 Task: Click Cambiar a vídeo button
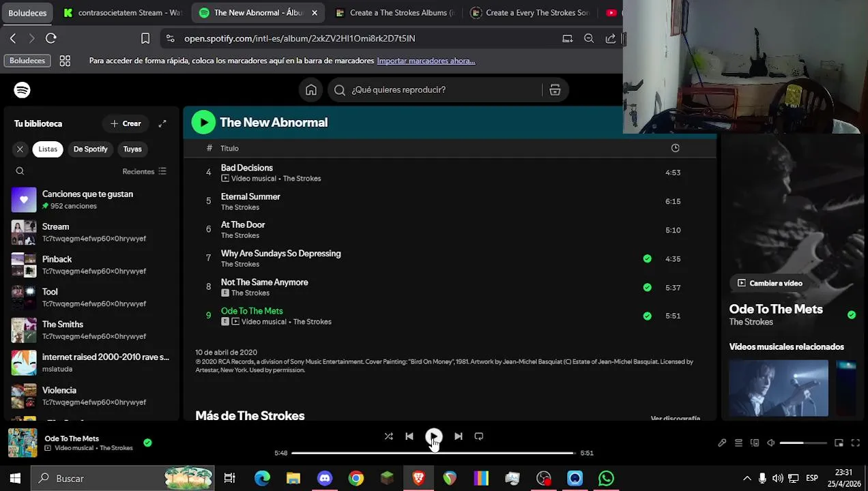(770, 283)
